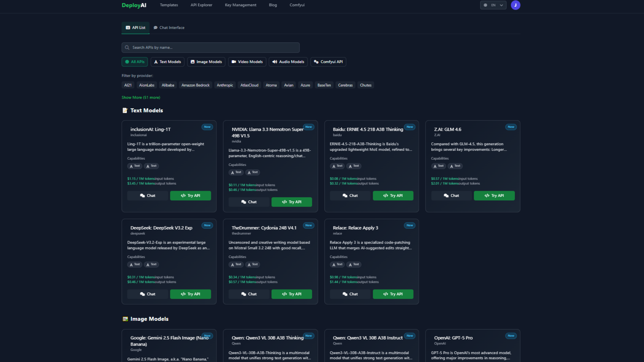This screenshot has height=362, width=644.
Task: Click the New badge on Z.AI GLM 4.6
Action: pyautogui.click(x=511, y=127)
